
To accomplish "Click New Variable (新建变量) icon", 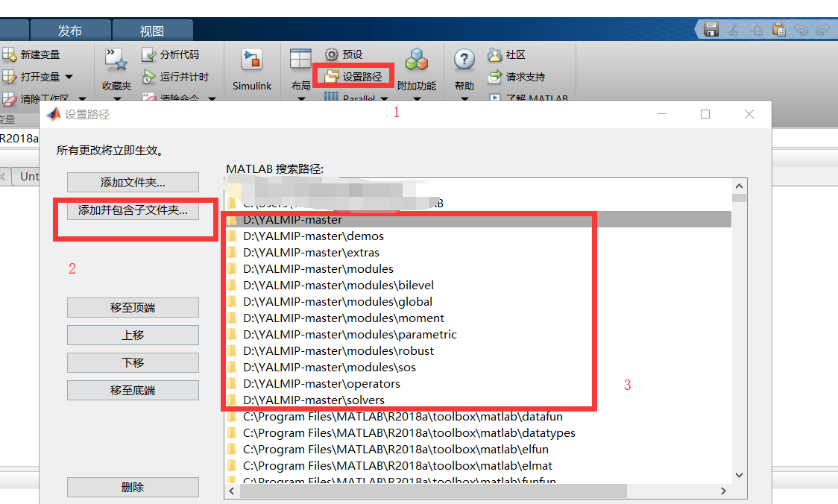I will [10, 55].
